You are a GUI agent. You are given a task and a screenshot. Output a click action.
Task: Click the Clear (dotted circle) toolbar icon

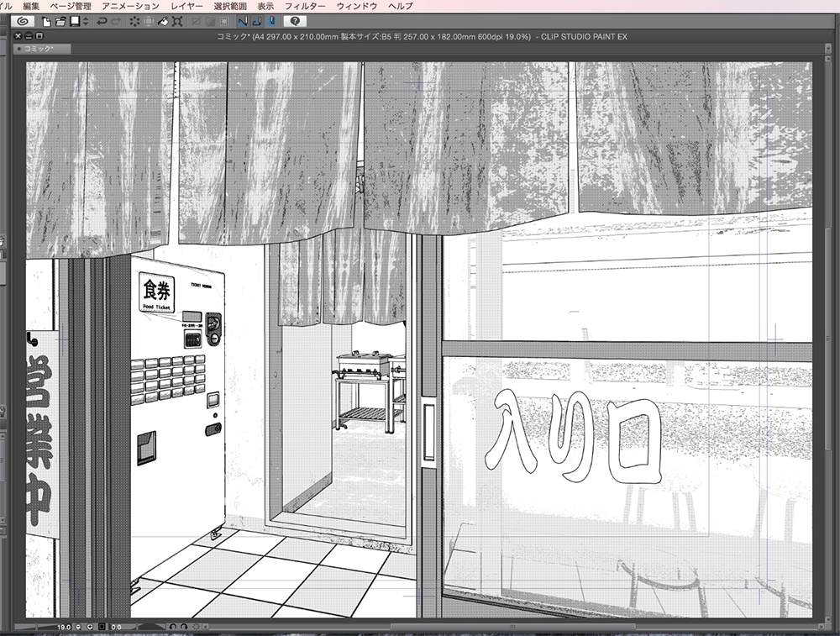pyautogui.click(x=134, y=22)
